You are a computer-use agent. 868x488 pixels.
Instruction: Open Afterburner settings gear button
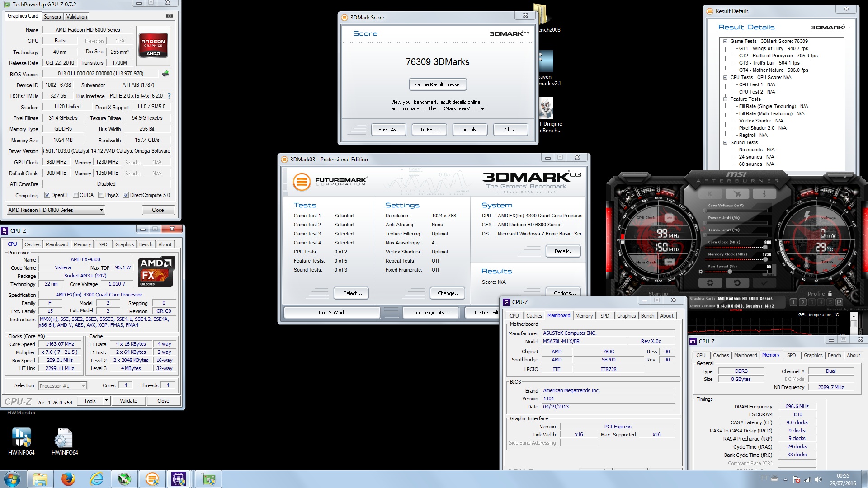710,283
